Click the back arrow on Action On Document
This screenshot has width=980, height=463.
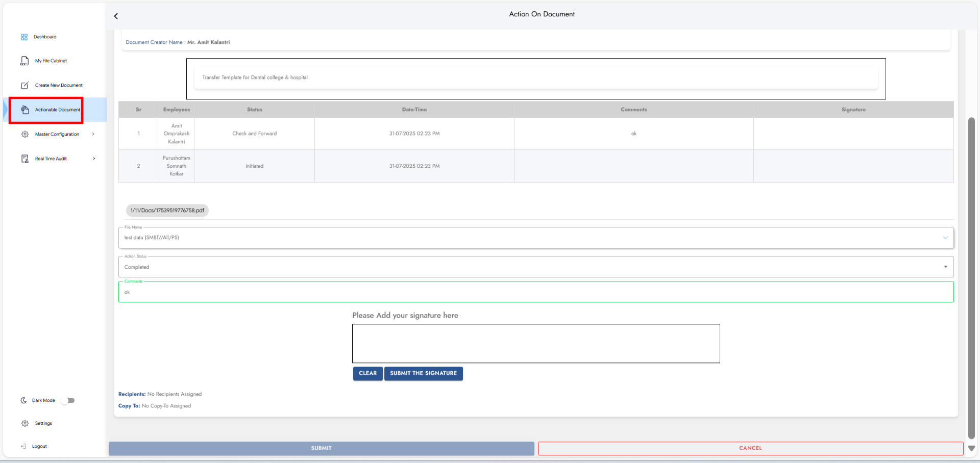(x=116, y=16)
